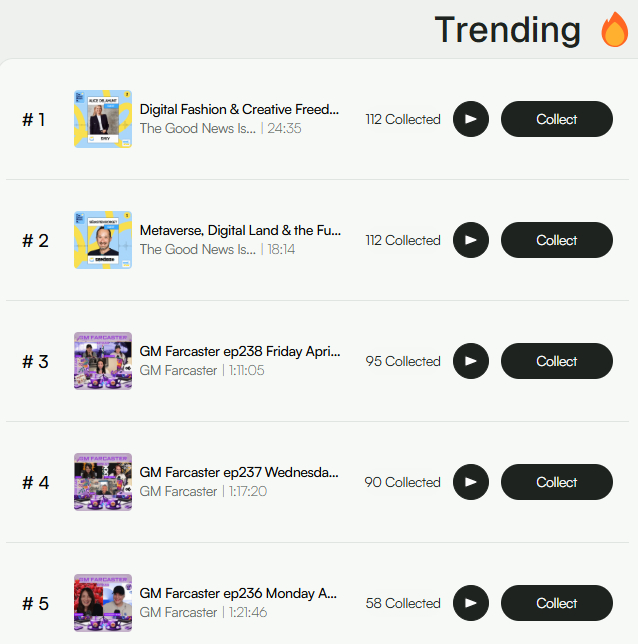Open the GM Farcaster ep238 cover thumbnail

(x=103, y=361)
